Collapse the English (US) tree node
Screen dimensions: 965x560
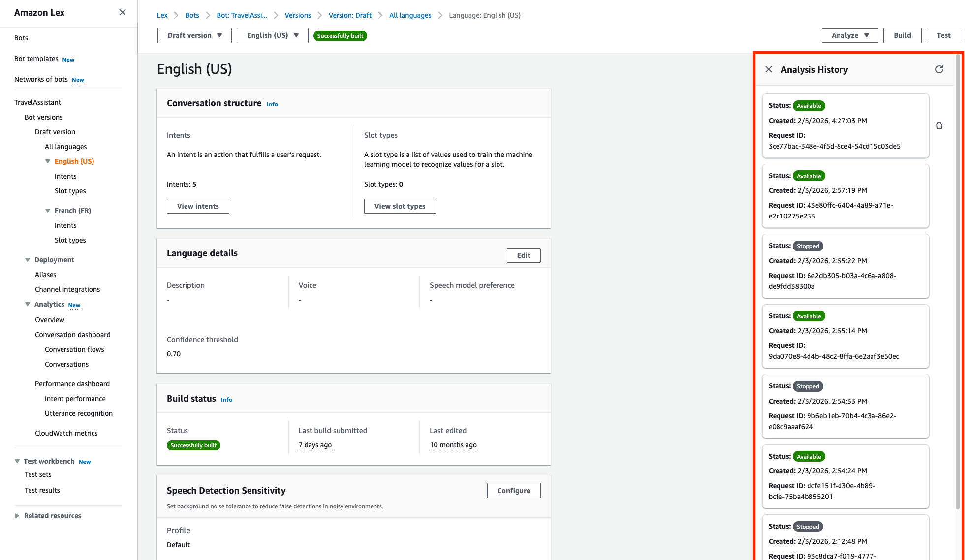[x=48, y=161]
